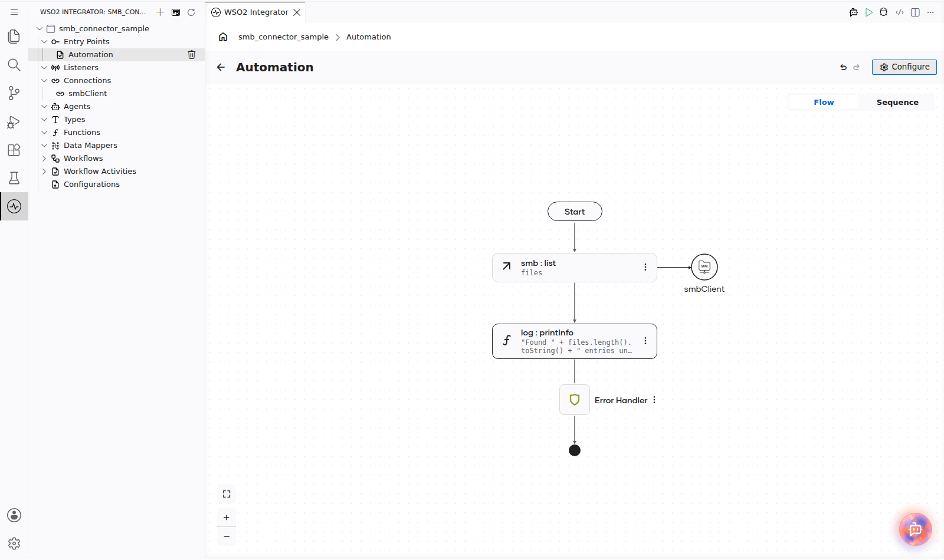Open the AI chat icon in top toolbar
Viewport: 944px width, 560px height.
click(x=853, y=12)
